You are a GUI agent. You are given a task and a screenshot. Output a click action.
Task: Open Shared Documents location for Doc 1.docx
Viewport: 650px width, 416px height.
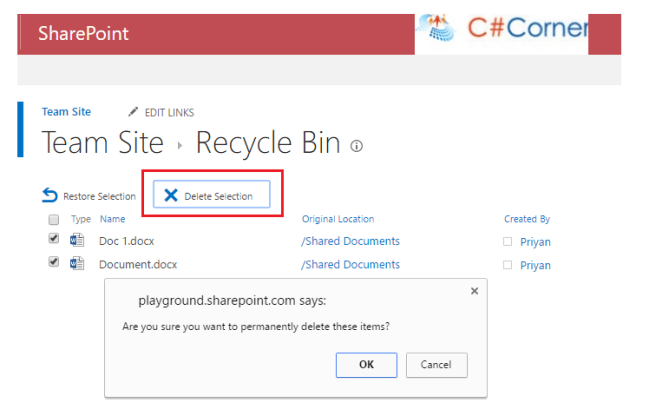350,241
